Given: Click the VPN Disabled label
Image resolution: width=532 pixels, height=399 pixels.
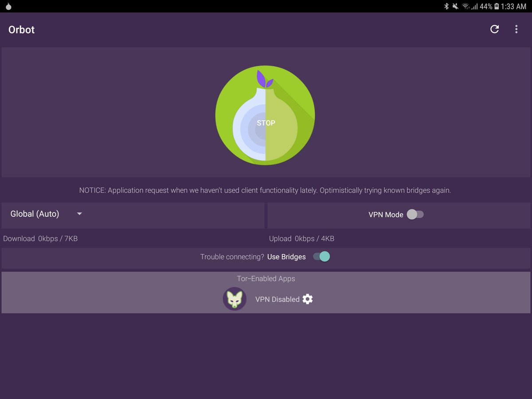Looking at the screenshot, I should (278, 299).
